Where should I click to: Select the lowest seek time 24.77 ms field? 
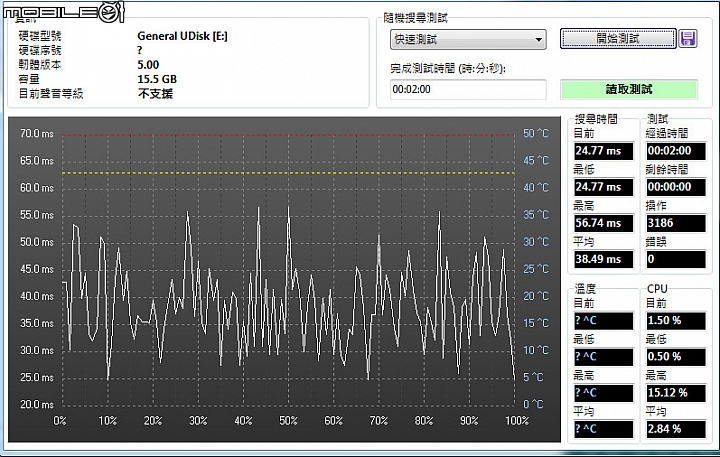(603, 187)
